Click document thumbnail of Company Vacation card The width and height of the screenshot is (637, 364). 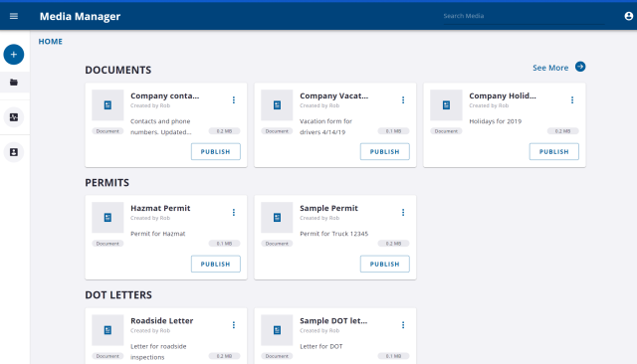277,105
